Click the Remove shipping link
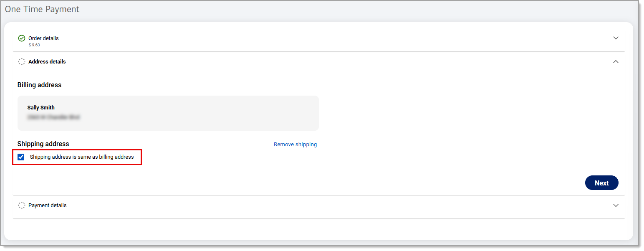 pos(295,144)
